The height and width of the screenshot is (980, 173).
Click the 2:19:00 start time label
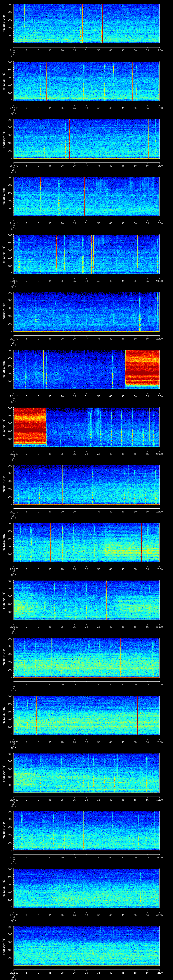click(14, 223)
